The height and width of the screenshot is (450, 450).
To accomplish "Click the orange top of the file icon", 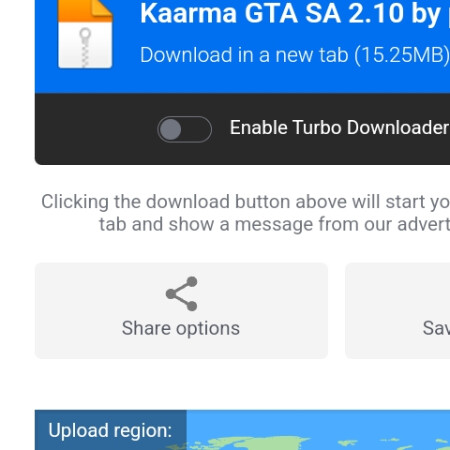I will [85, 11].
